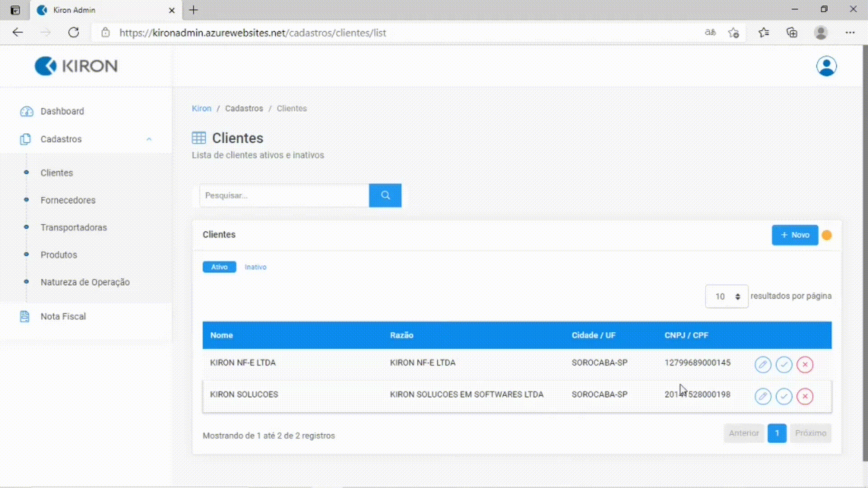Select the Ativo filter tab
868x488 pixels.
[219, 267]
